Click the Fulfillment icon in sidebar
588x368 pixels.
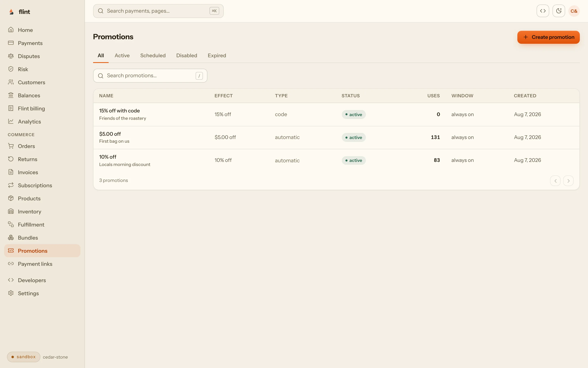(x=11, y=224)
